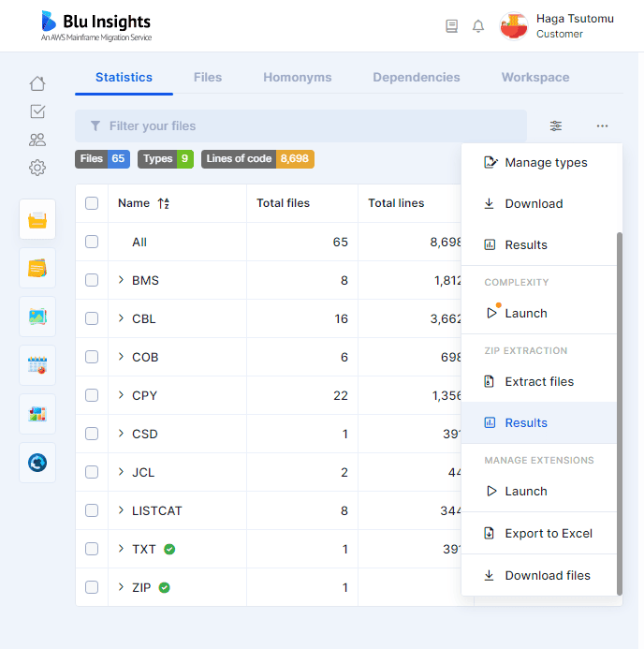Open the yellow sticky notes icon

(x=37, y=268)
